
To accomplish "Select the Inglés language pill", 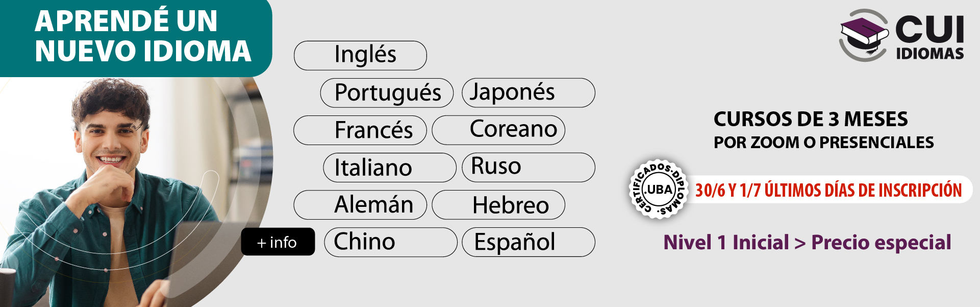I will (x=360, y=55).
